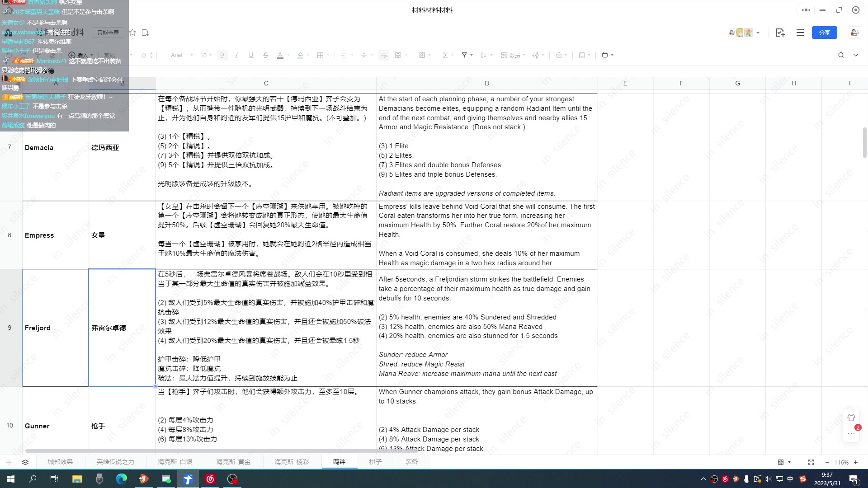Image resolution: width=868 pixels, height=488 pixels.
Task: Open the 数据 data menu
Action: coord(513,55)
